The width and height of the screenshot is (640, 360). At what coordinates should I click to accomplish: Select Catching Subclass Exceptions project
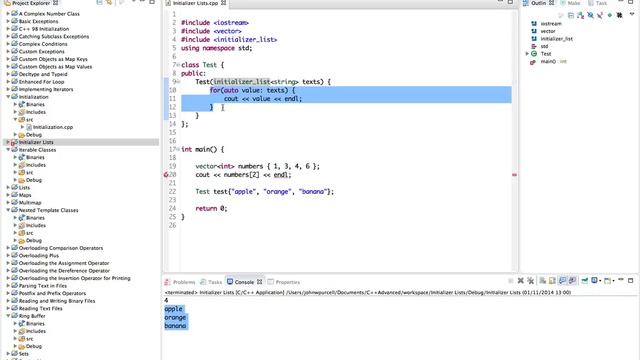(x=54, y=36)
